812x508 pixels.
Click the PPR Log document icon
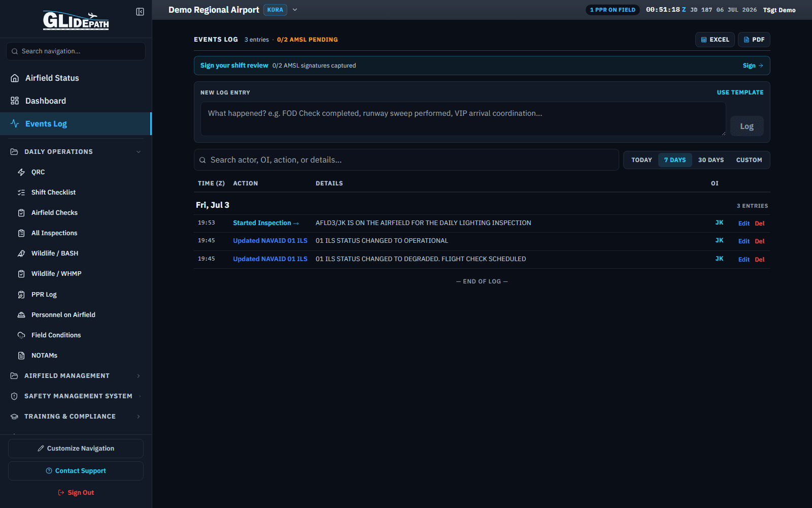[x=21, y=295]
